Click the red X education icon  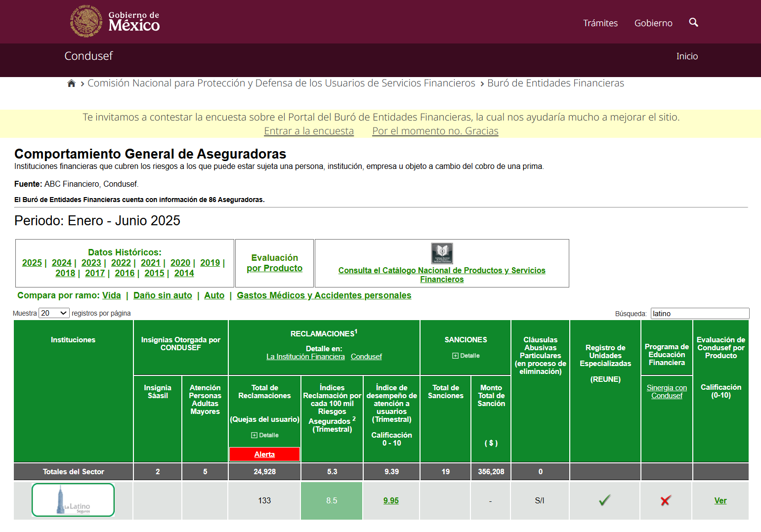pyautogui.click(x=666, y=500)
